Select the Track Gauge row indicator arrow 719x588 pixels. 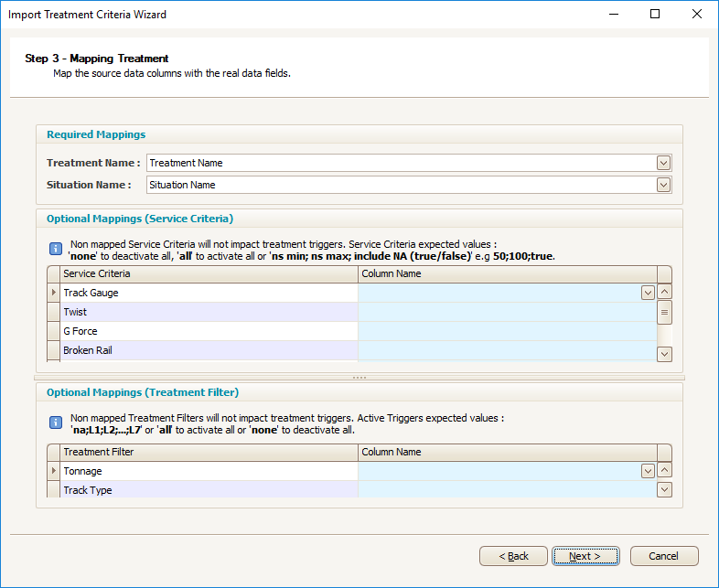tap(54, 293)
